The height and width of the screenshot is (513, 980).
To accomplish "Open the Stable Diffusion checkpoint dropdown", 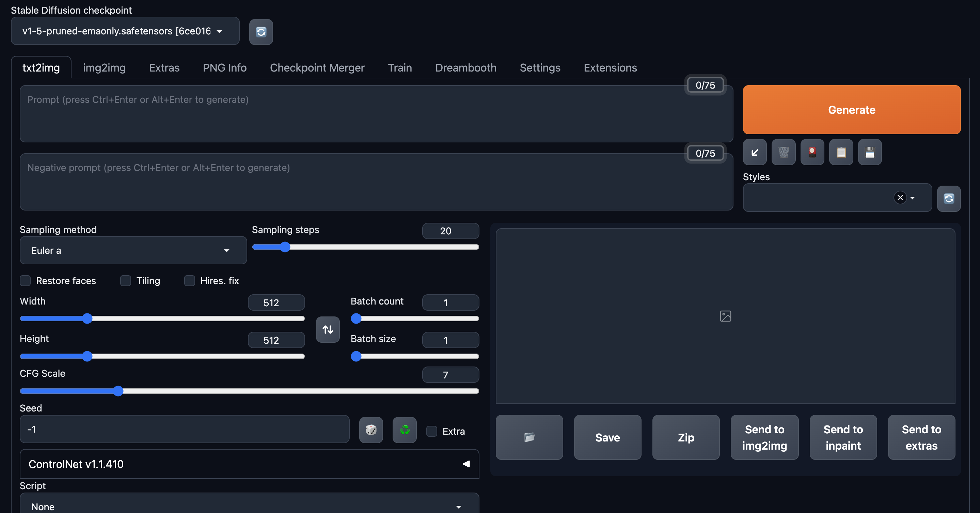I will click(x=125, y=31).
